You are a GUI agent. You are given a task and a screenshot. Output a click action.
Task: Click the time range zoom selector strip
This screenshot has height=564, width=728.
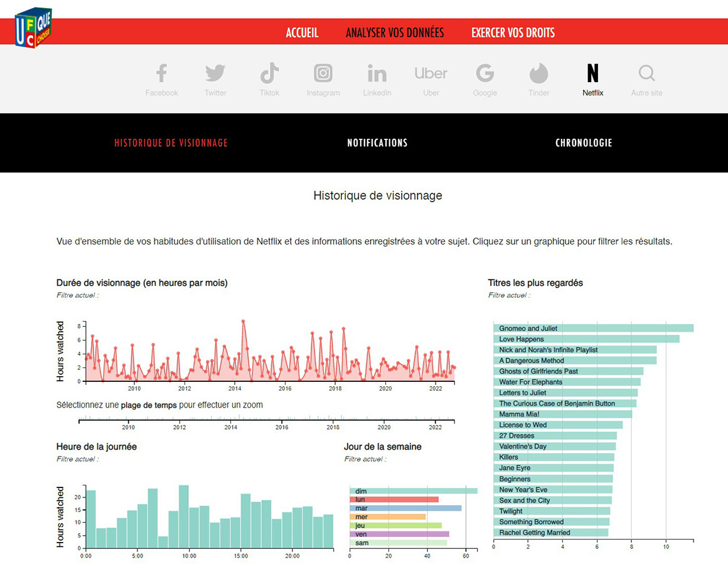(267, 418)
